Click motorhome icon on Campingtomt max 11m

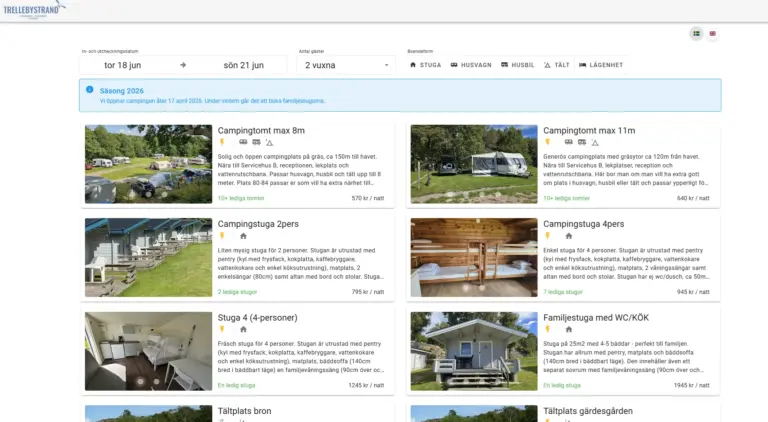click(x=582, y=142)
